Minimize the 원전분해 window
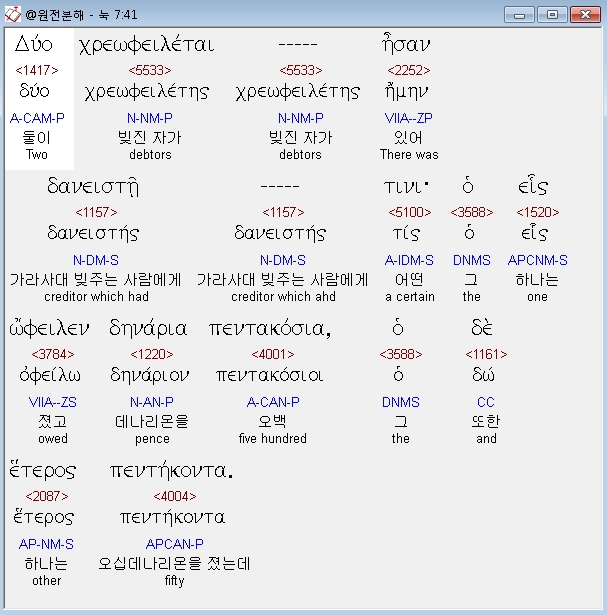This screenshot has height=615, width=607. click(519, 15)
